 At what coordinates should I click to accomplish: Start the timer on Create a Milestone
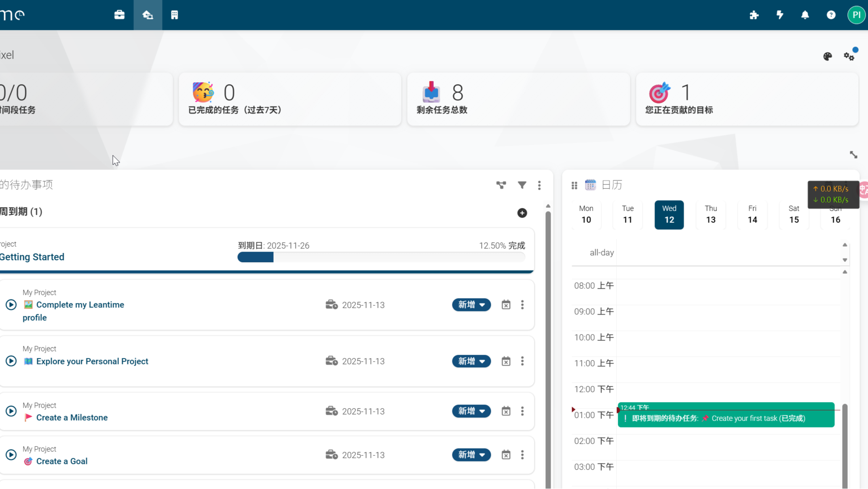coord(11,411)
